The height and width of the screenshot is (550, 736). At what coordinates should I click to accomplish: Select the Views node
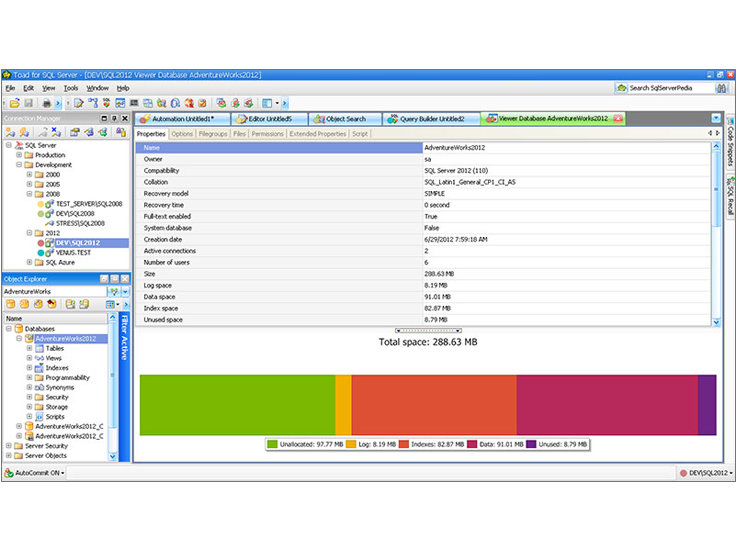coord(54,358)
